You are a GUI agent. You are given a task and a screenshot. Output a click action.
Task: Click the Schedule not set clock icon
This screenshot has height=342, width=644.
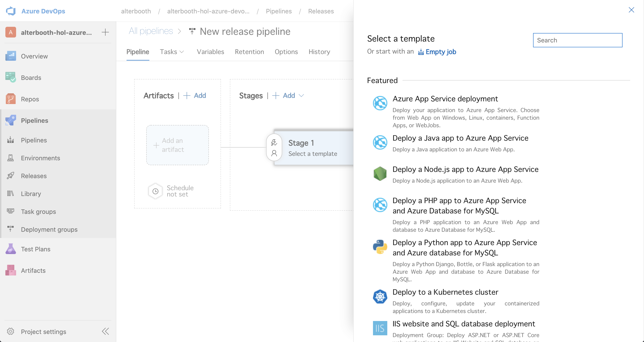tap(155, 191)
